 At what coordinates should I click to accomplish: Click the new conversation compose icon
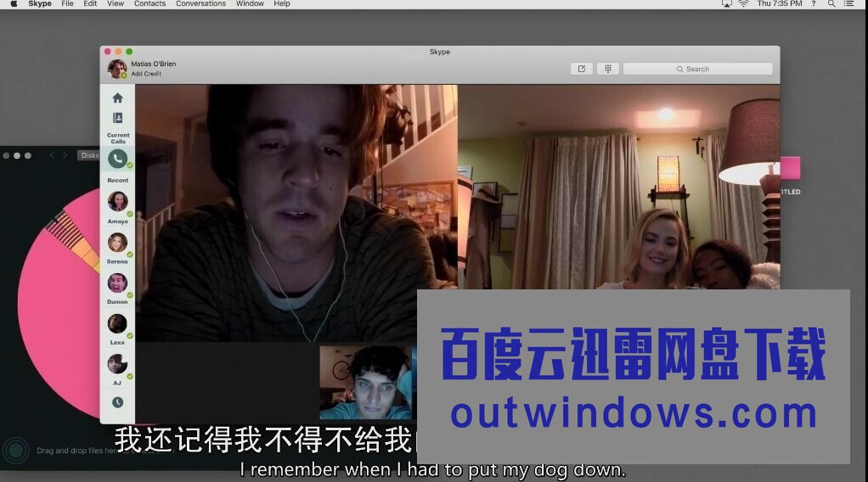pyautogui.click(x=581, y=69)
